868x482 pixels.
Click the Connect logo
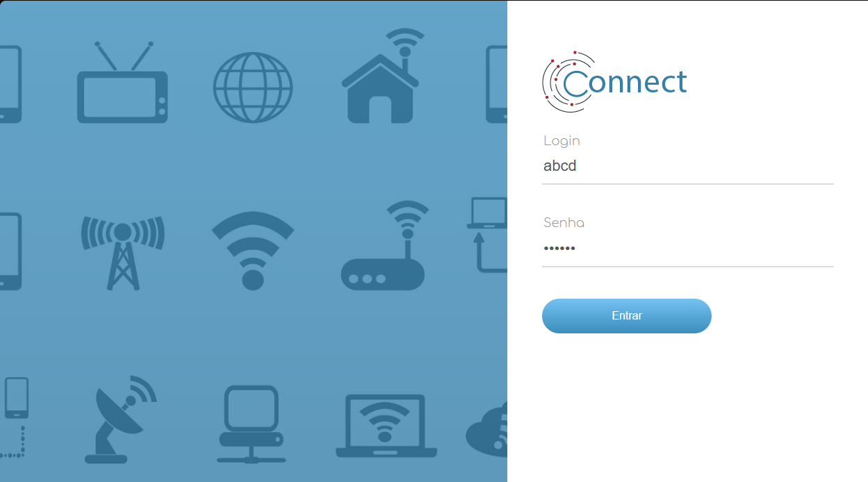pyautogui.click(x=614, y=82)
